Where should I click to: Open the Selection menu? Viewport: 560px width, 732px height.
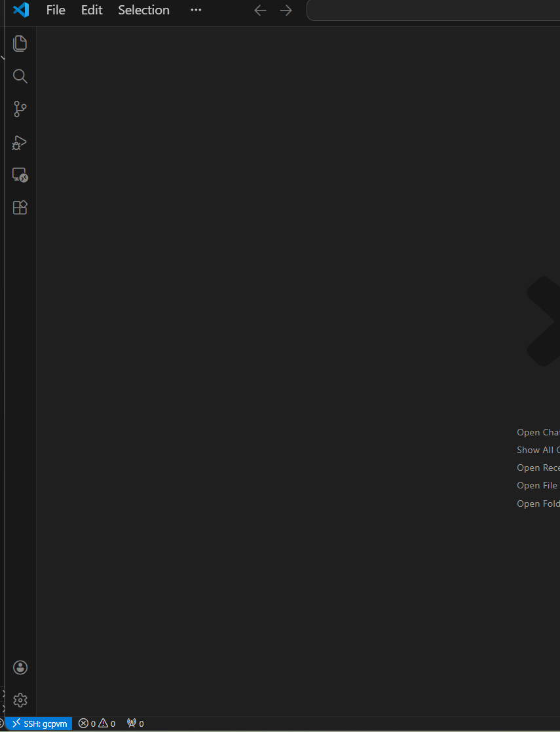tap(143, 10)
